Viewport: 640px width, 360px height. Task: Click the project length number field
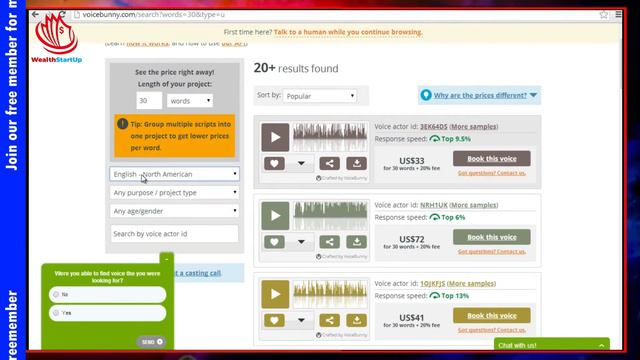149,101
